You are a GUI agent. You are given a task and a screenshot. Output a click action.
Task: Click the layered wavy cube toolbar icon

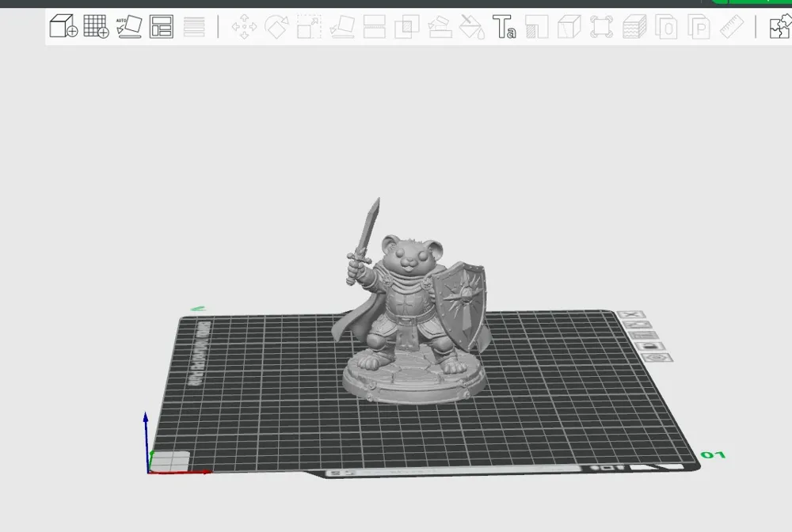(x=634, y=26)
